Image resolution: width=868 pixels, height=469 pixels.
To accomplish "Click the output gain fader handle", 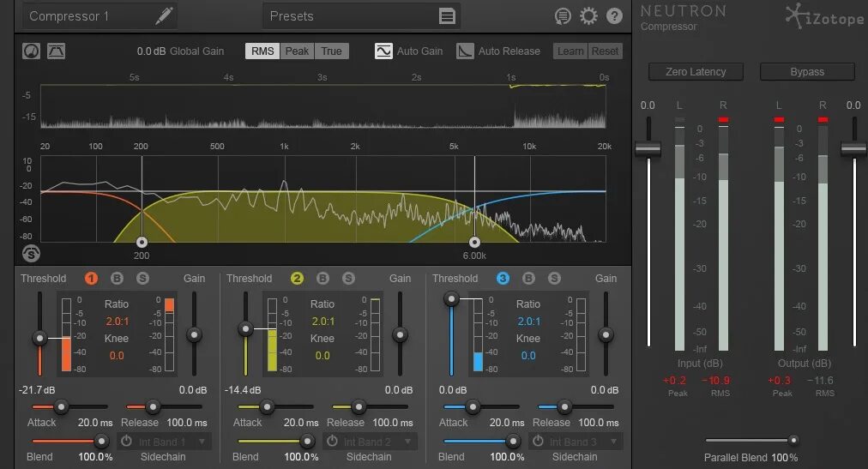I will 854,149.
